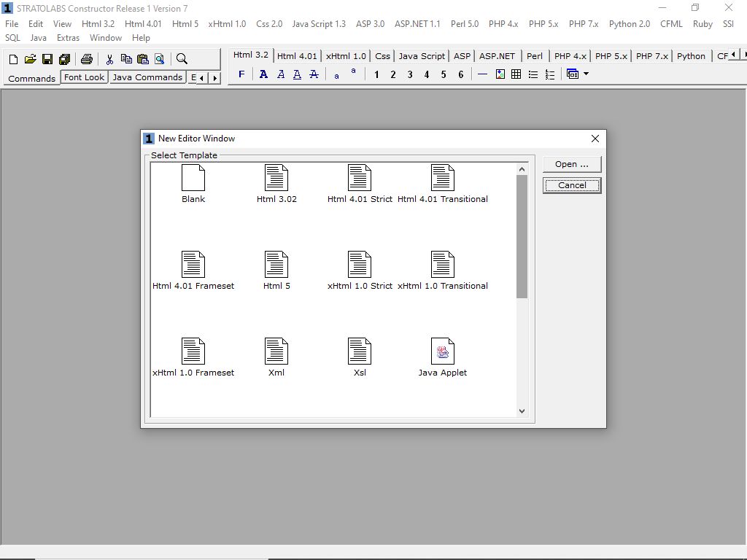Click the template list scroll-up arrow

click(x=522, y=169)
